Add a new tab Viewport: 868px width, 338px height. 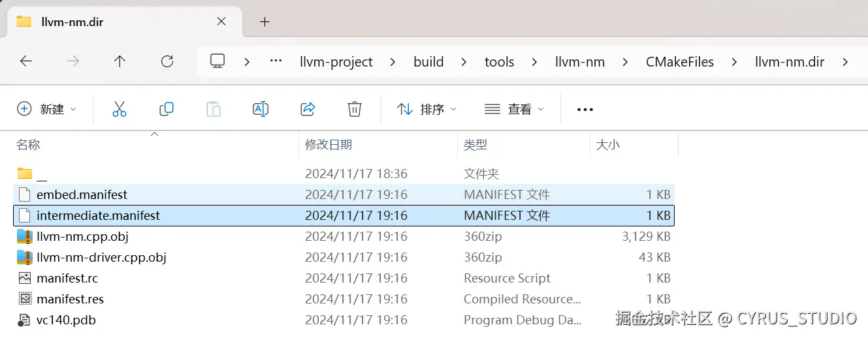tap(265, 22)
